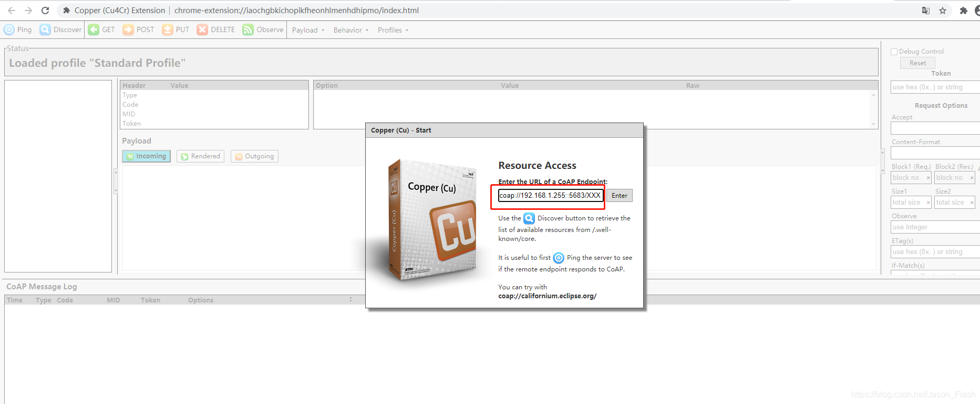Go back using browser back arrow
This screenshot has height=404, width=980.
point(12,11)
